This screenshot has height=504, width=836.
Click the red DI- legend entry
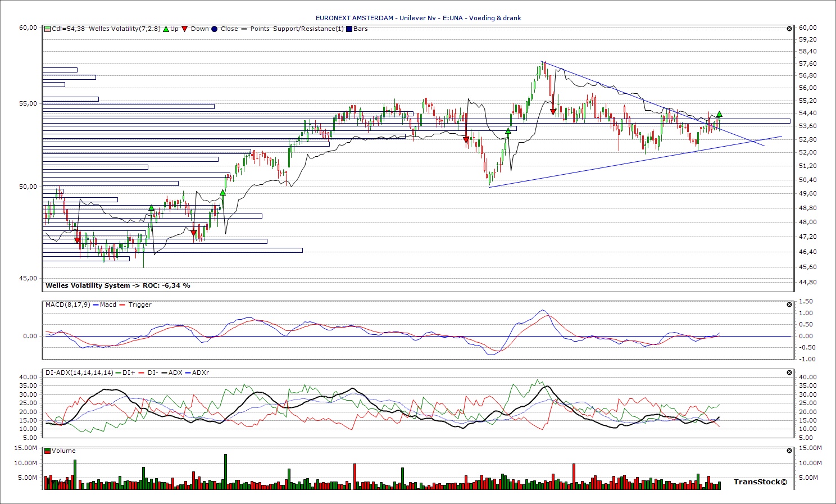point(148,373)
